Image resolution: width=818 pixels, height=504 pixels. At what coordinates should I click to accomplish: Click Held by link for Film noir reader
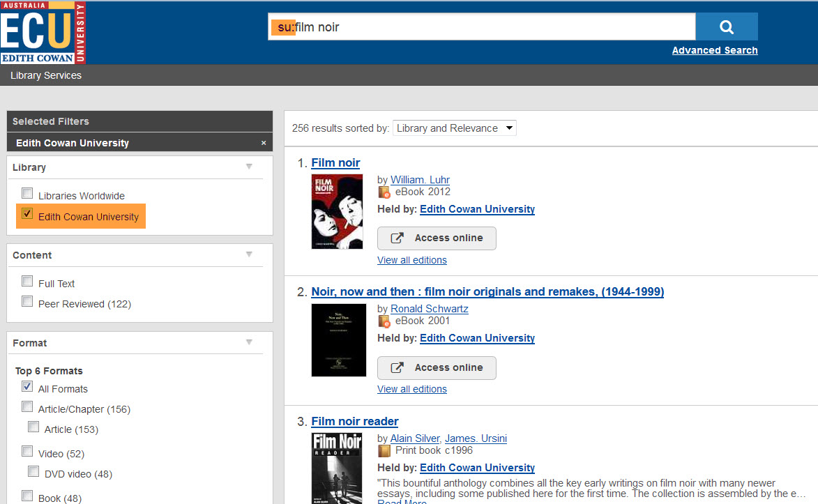[x=477, y=468]
